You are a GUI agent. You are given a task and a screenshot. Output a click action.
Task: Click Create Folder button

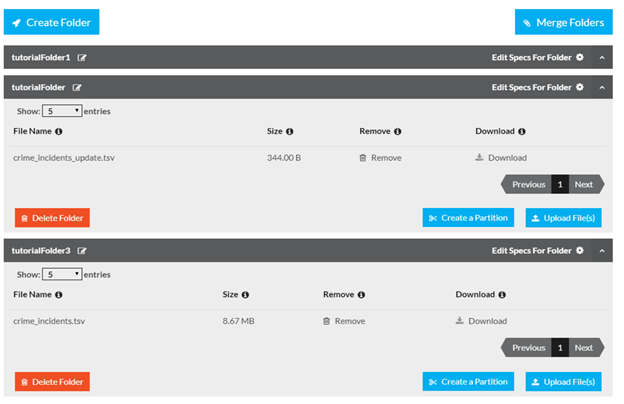[x=51, y=22]
